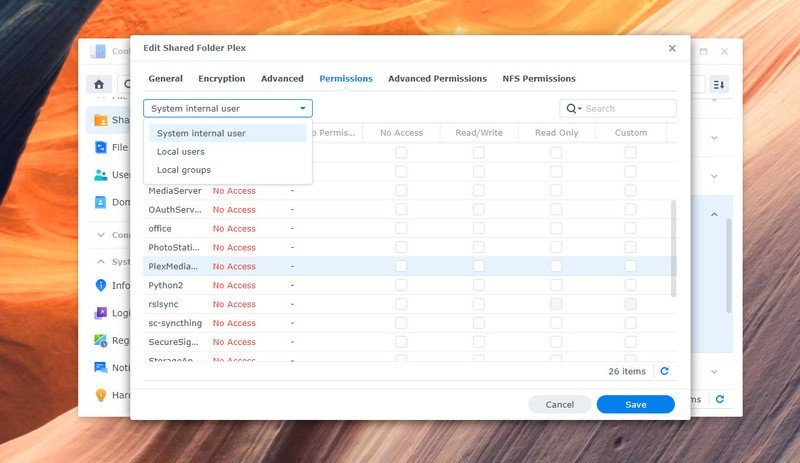Collapse the expanded shared folder chevron
This screenshot has height=463, width=800.
tap(714, 214)
